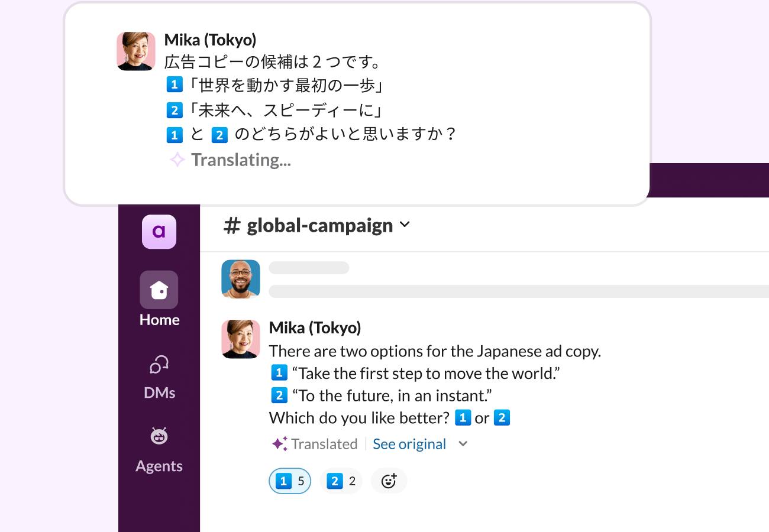Click the Translating progress indicator text

[x=240, y=160]
